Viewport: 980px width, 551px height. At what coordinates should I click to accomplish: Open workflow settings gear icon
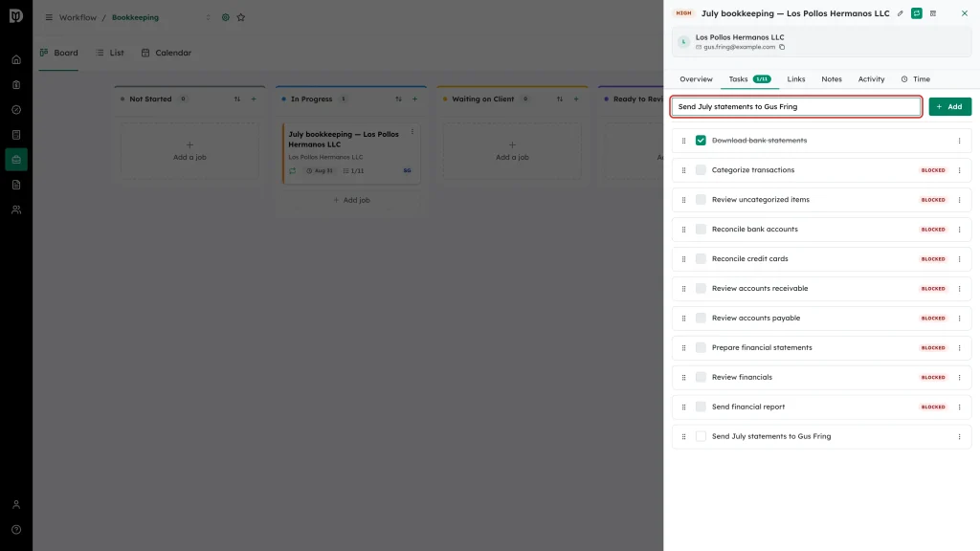[226, 17]
